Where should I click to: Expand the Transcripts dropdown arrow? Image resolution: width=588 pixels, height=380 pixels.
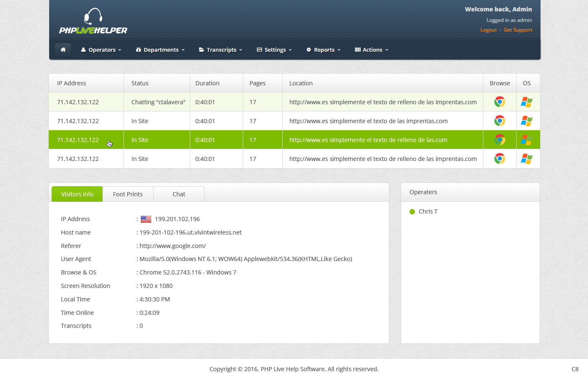point(241,50)
